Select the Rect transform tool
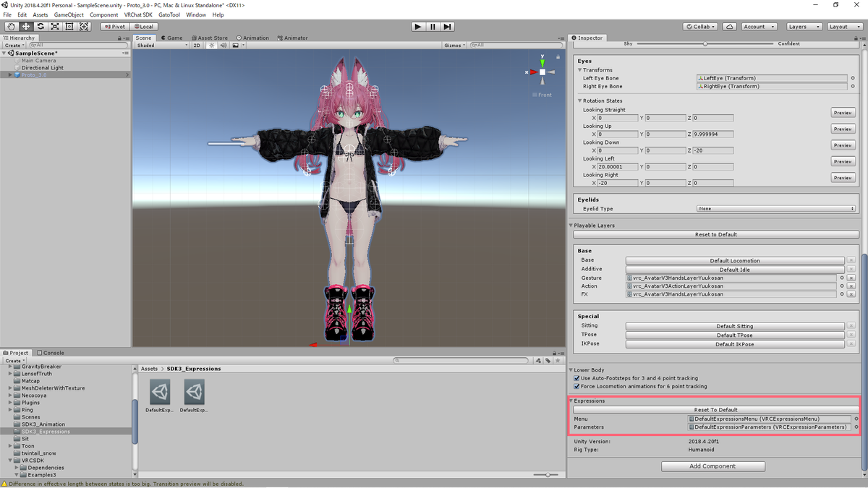This screenshot has height=488, width=868. pos(69,26)
